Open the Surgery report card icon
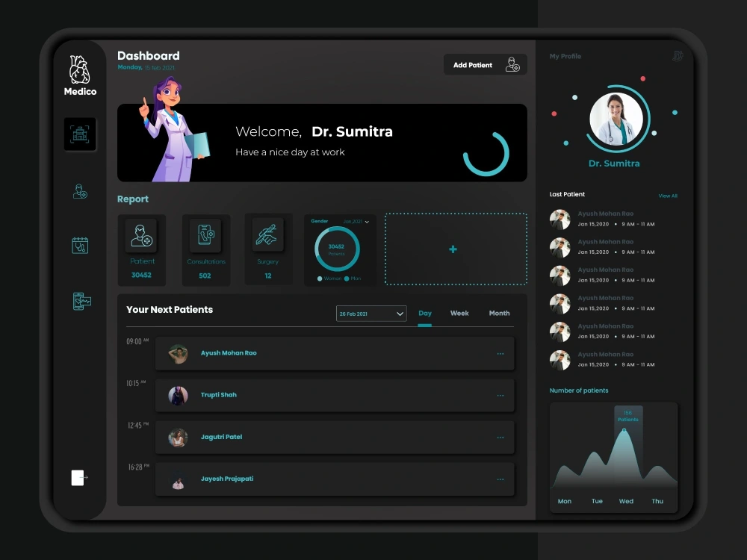Viewport: 747px width, 560px height. coord(267,234)
